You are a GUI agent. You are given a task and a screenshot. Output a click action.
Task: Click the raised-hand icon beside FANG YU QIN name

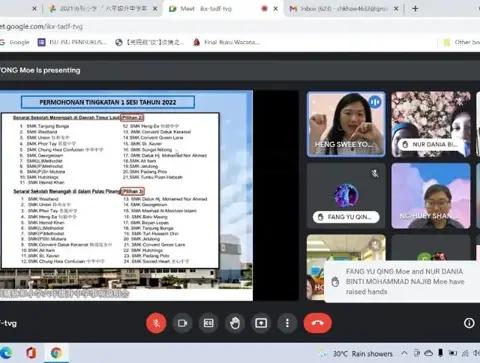pyautogui.click(x=320, y=217)
